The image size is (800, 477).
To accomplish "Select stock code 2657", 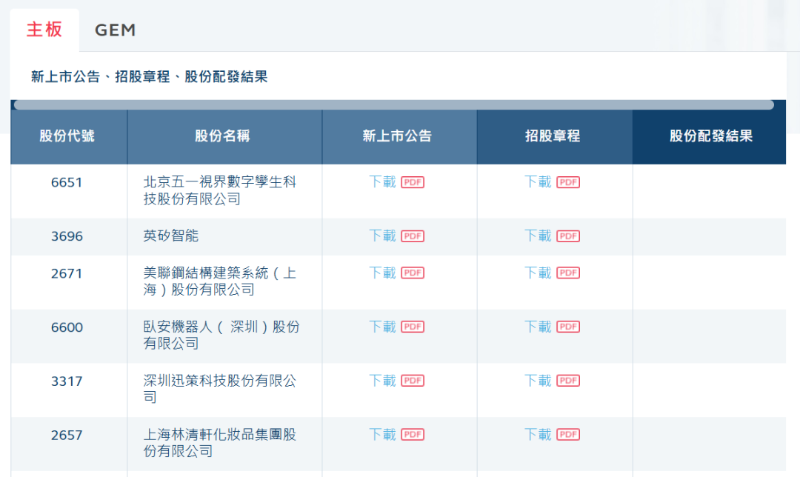I will tap(67, 436).
